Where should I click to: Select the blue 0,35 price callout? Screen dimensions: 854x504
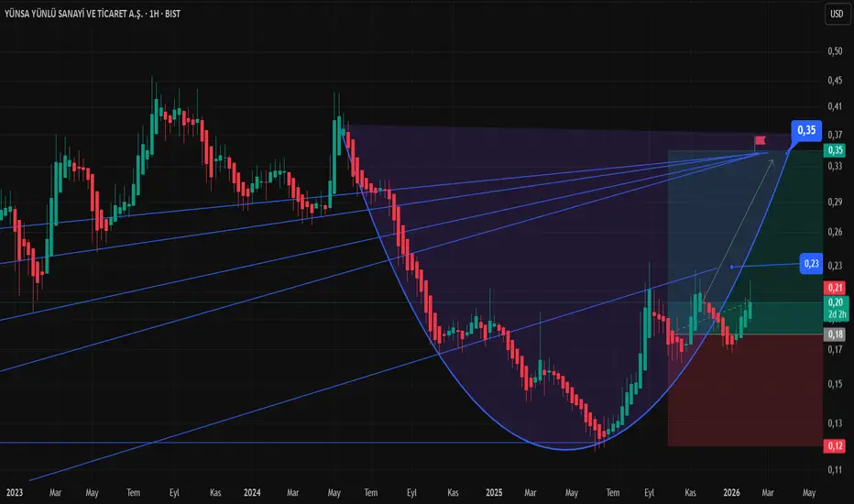(x=806, y=130)
